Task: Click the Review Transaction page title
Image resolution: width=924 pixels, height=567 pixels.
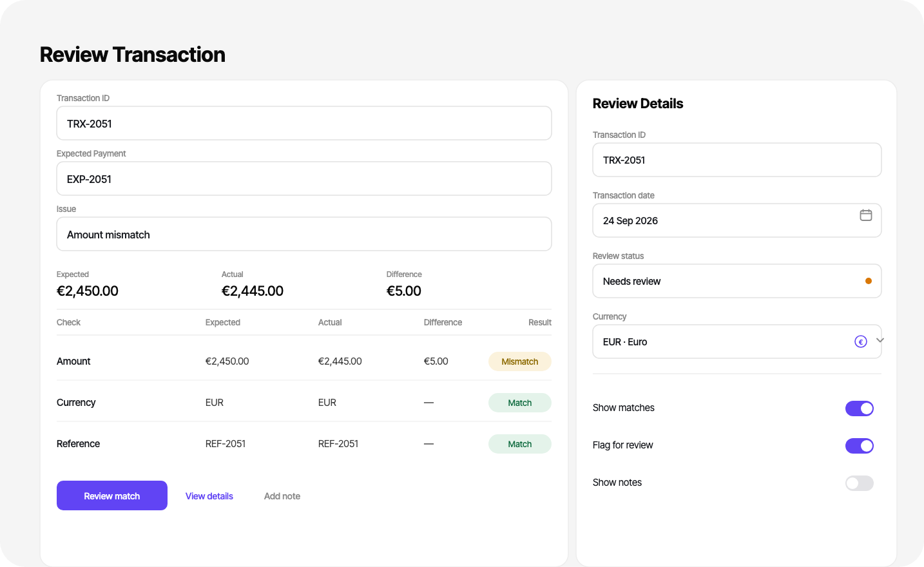Action: [133, 55]
